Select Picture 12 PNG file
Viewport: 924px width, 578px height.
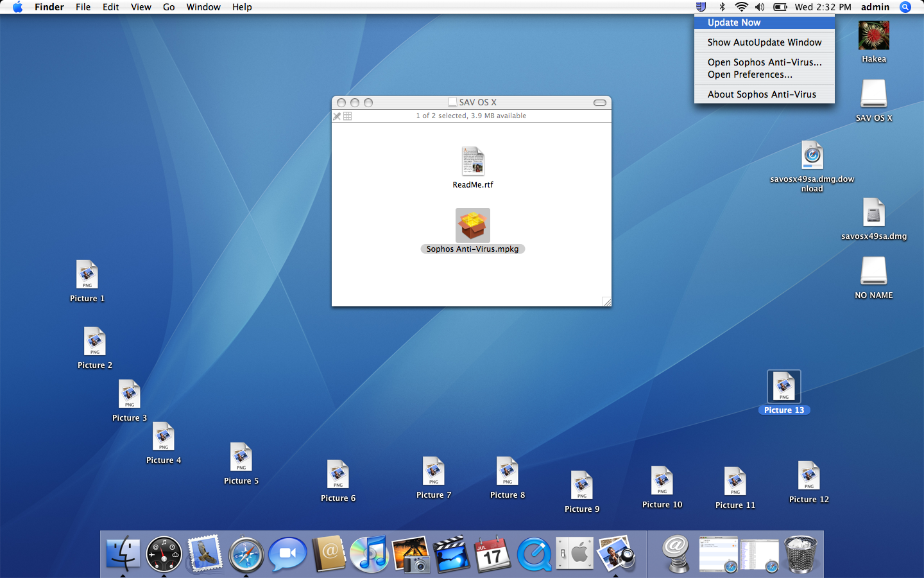point(809,476)
